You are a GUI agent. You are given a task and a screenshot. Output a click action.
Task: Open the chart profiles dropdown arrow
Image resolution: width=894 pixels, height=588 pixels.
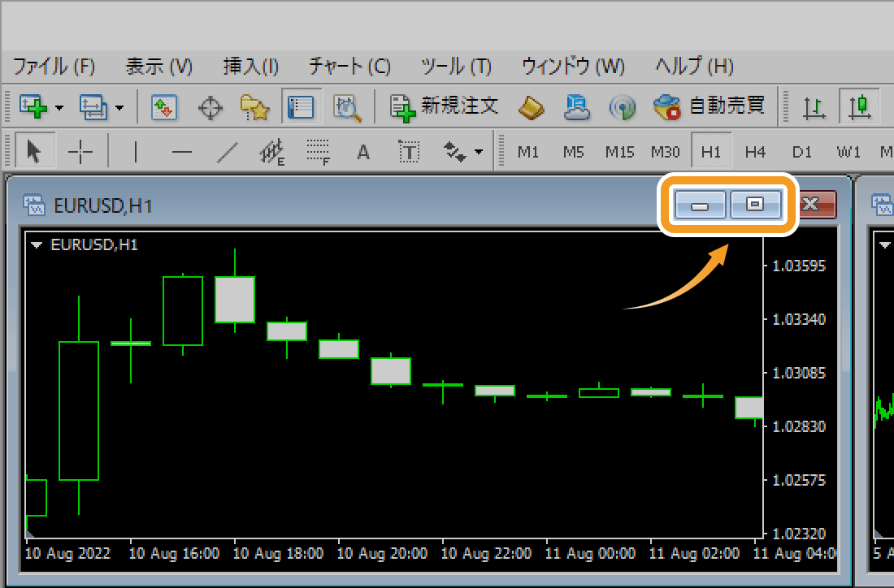tap(116, 106)
